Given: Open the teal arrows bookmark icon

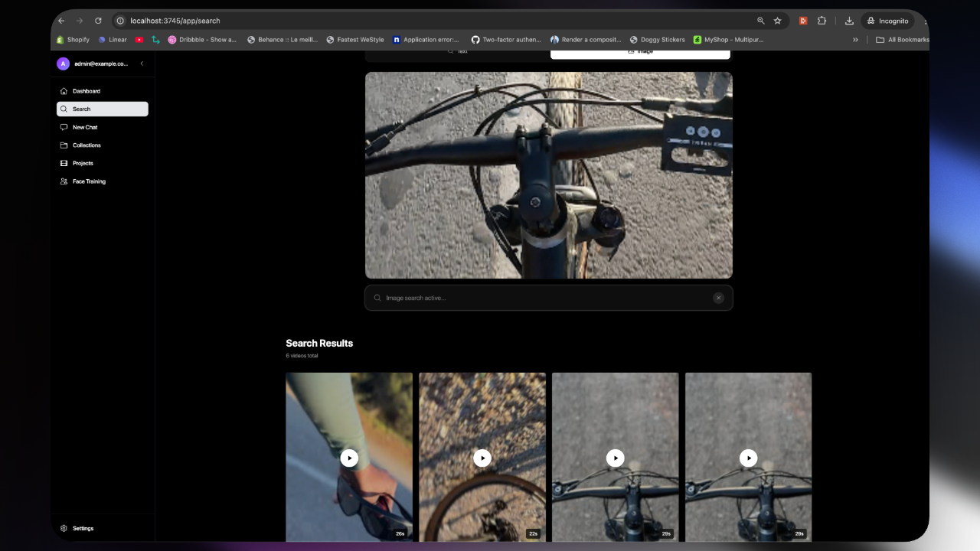Looking at the screenshot, I should point(156,40).
